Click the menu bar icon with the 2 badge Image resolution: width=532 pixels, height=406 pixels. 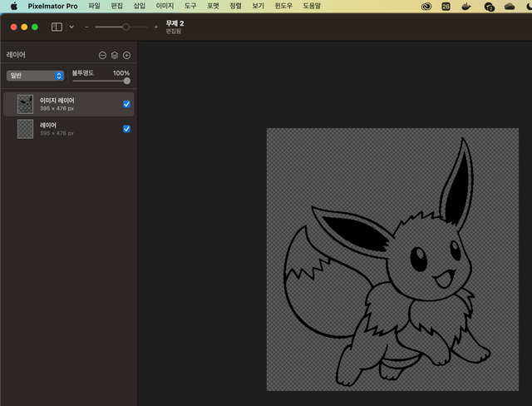click(489, 7)
